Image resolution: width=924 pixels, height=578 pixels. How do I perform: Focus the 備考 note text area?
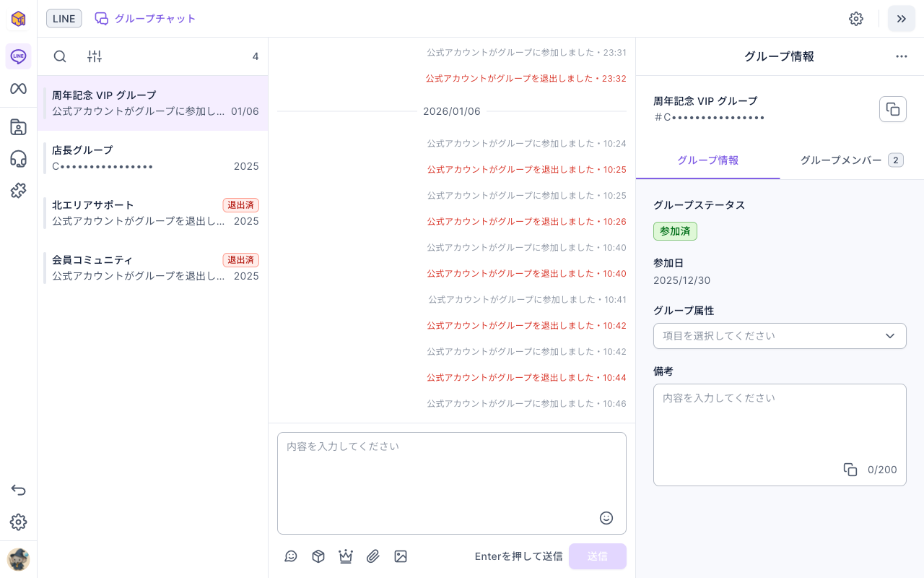(780, 435)
